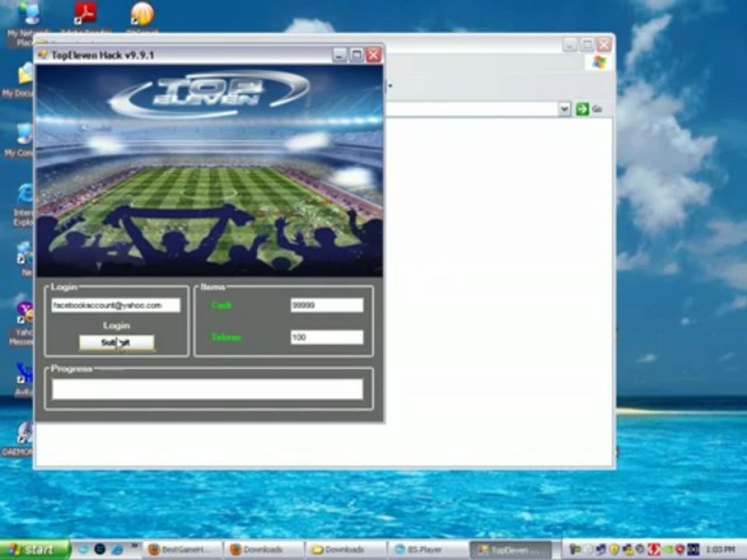Click the Internet Explorer quick launch icon

117,550
